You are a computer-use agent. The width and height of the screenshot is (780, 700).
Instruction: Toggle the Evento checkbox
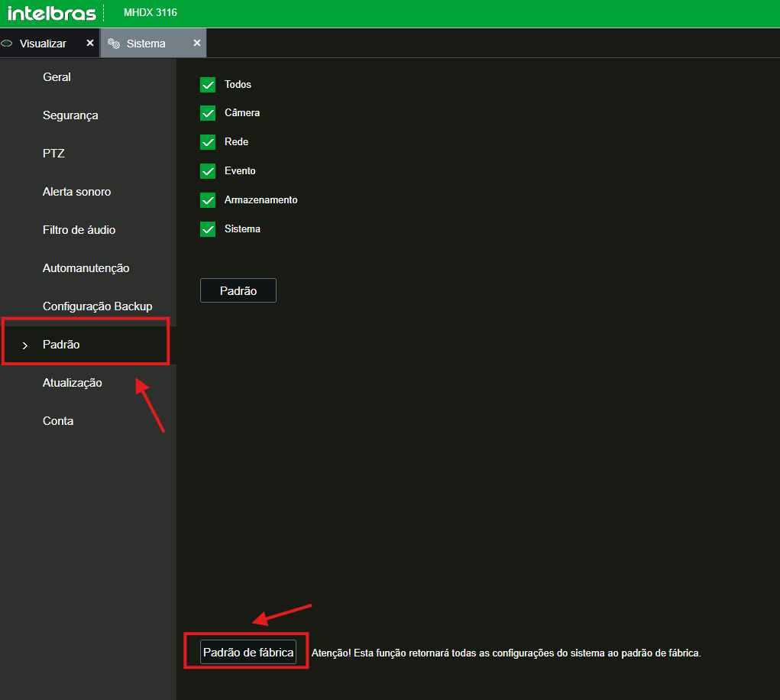tap(208, 171)
